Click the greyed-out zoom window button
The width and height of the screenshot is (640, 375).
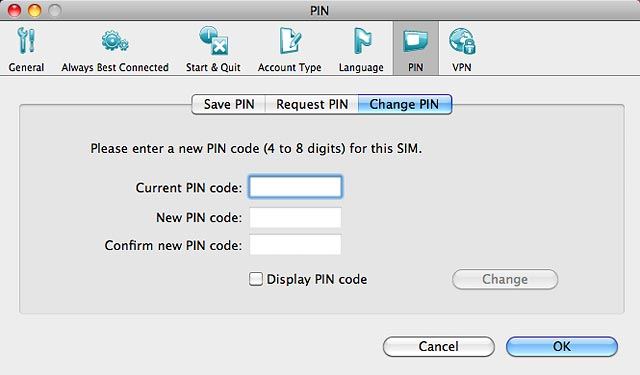[55, 10]
